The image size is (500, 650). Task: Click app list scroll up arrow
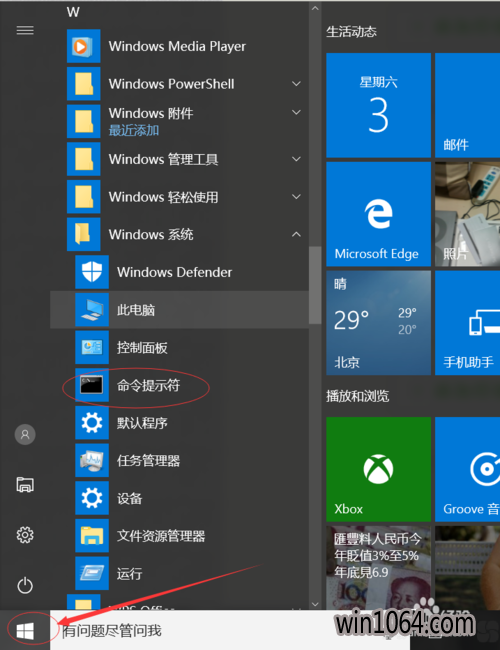coord(315,8)
